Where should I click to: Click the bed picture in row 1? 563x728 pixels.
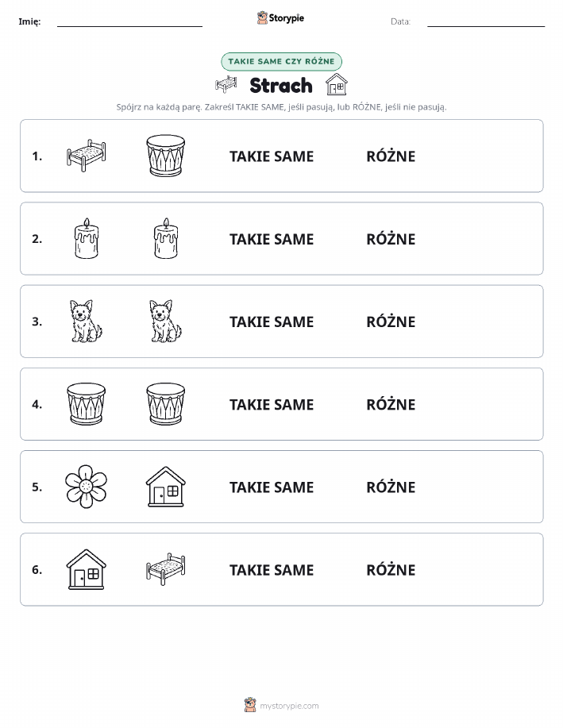(x=87, y=156)
